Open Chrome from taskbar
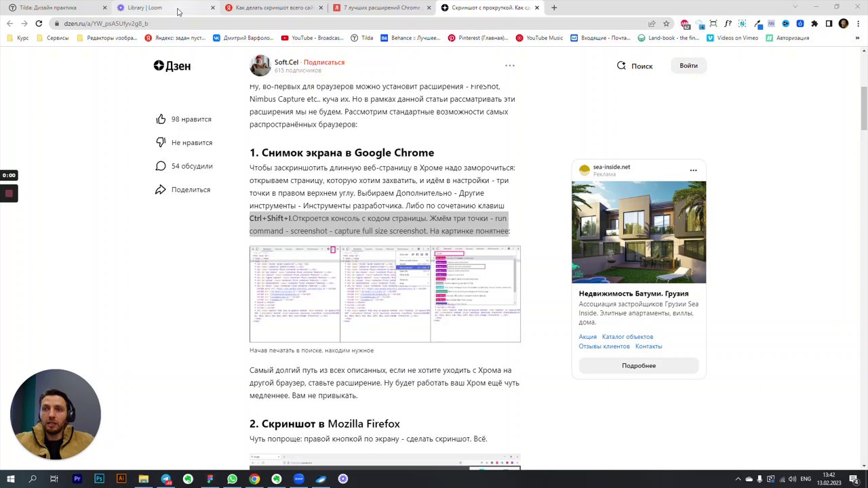 [x=254, y=479]
